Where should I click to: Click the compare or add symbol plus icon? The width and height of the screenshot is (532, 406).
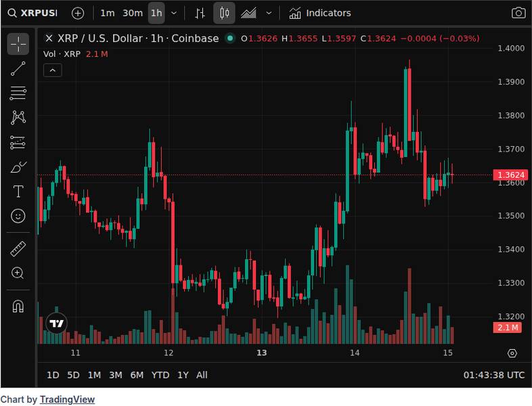[78, 14]
